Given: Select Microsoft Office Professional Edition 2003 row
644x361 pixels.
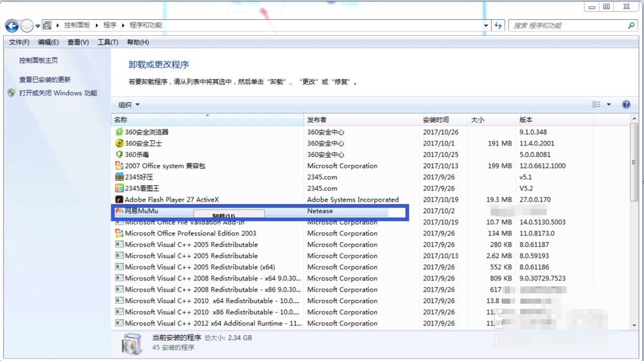Looking at the screenshot, I should click(191, 233).
